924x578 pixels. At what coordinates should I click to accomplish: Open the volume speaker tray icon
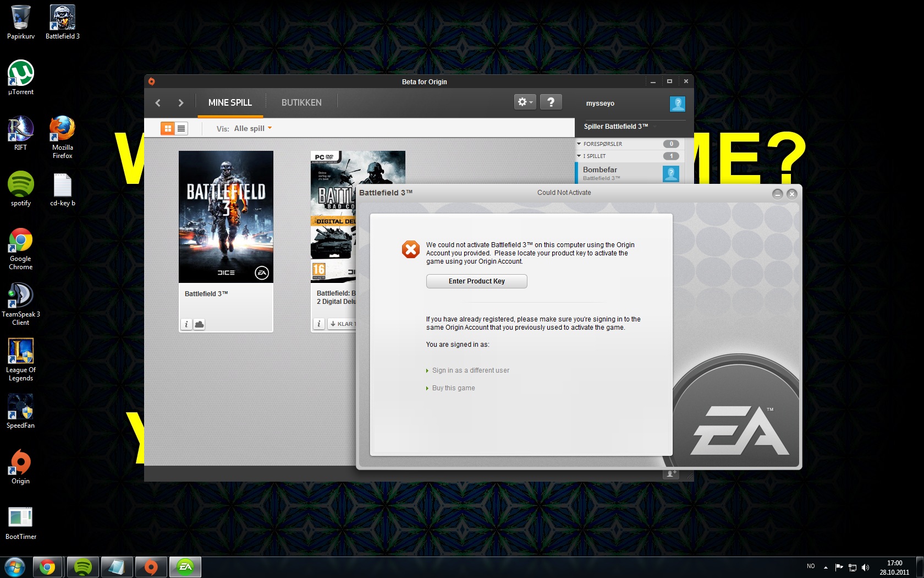click(865, 567)
